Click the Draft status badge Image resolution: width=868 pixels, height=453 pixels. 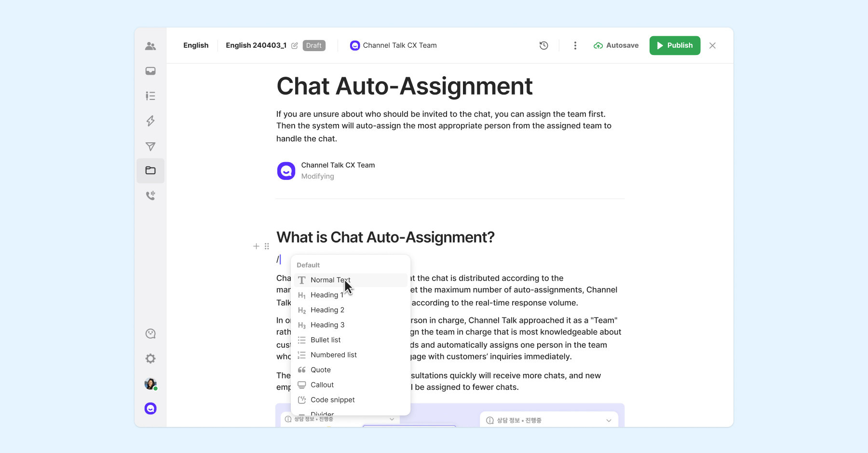click(314, 45)
